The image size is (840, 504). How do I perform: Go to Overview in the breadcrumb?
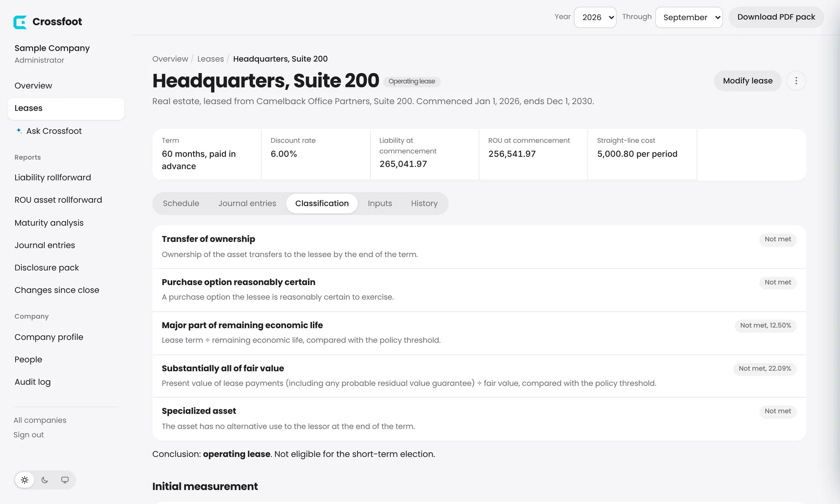[170, 59]
